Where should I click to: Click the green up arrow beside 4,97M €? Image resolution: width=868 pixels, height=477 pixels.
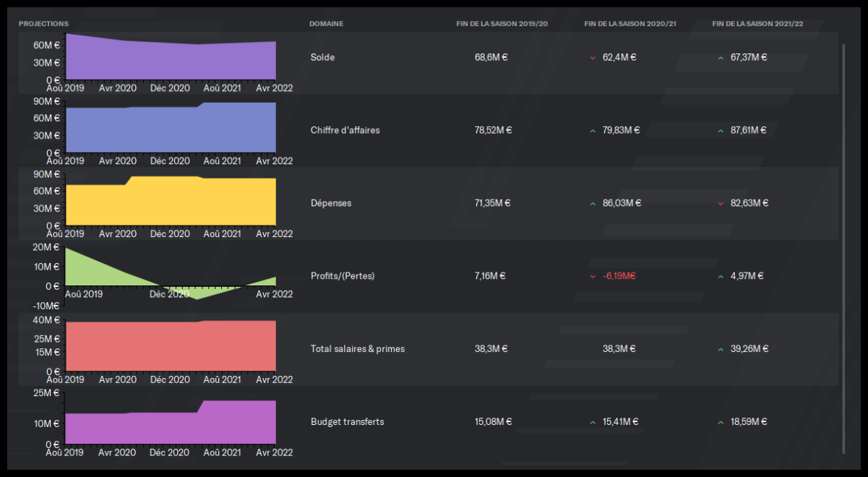point(721,277)
